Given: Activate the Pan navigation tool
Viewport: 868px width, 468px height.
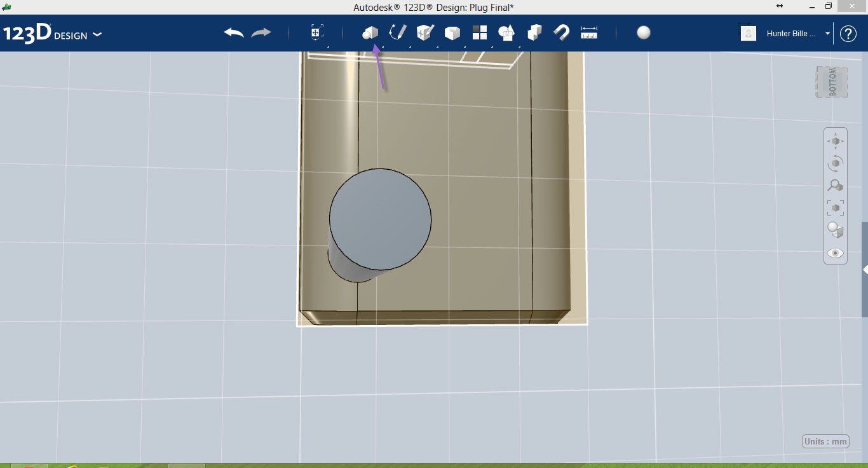Looking at the screenshot, I should click(836, 141).
